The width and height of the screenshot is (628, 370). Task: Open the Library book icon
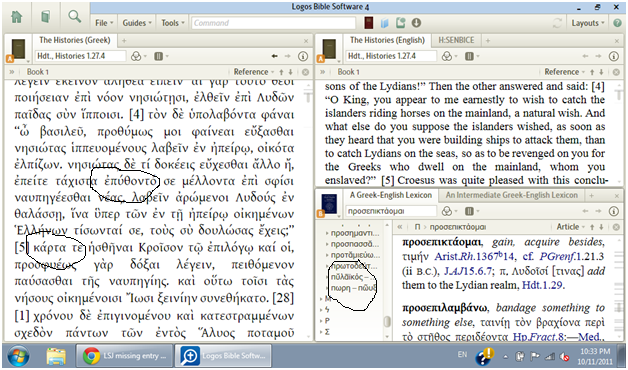coord(46,16)
